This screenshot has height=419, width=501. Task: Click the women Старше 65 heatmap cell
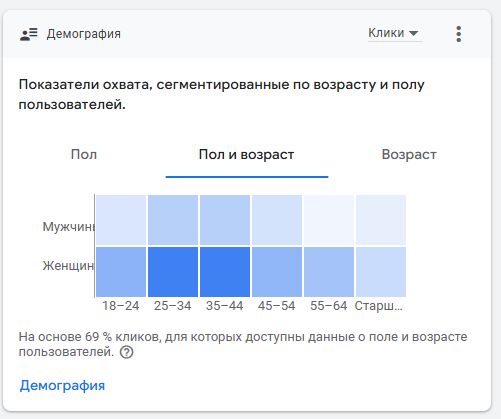coord(381,272)
